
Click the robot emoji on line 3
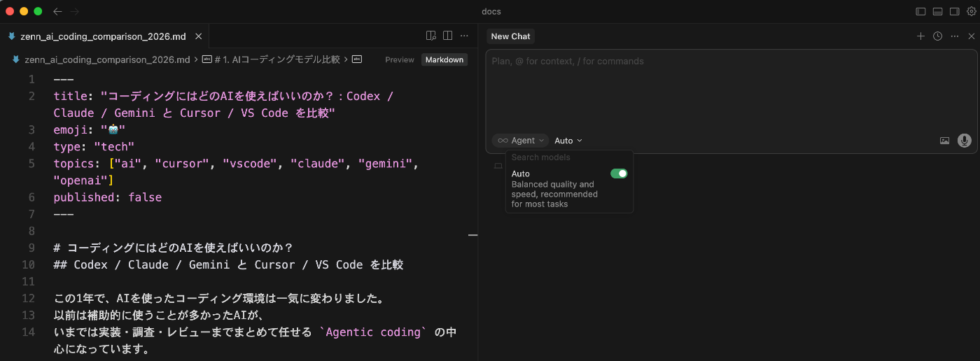(x=113, y=130)
